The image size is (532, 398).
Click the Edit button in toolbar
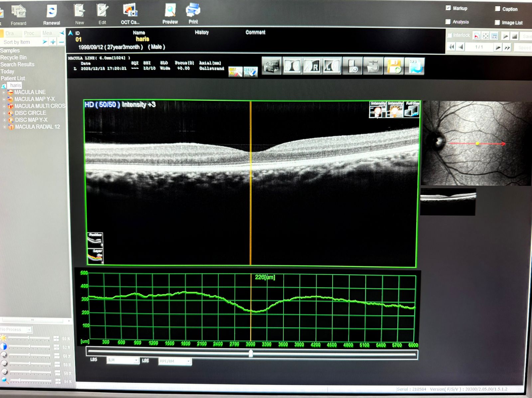click(x=102, y=11)
